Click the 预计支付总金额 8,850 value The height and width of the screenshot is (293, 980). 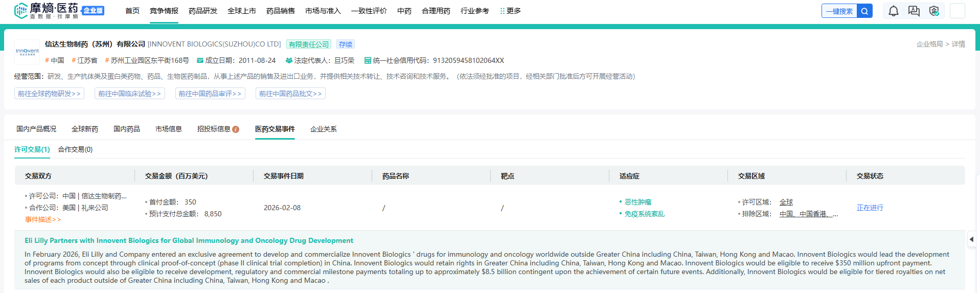pos(213,214)
